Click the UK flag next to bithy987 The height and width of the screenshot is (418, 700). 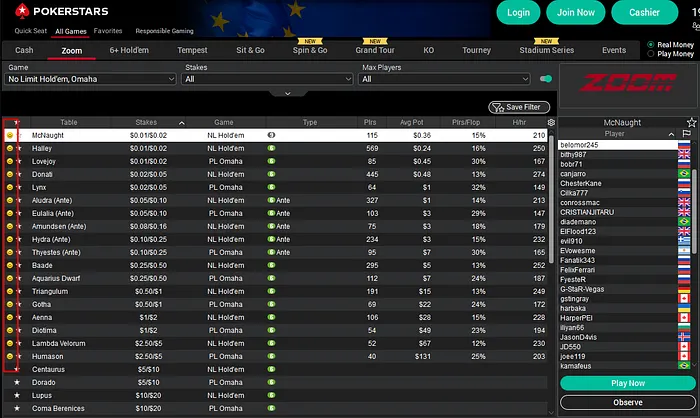(x=684, y=155)
